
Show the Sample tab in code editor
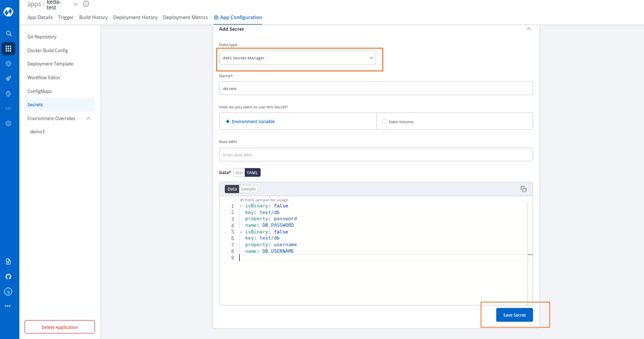248,189
